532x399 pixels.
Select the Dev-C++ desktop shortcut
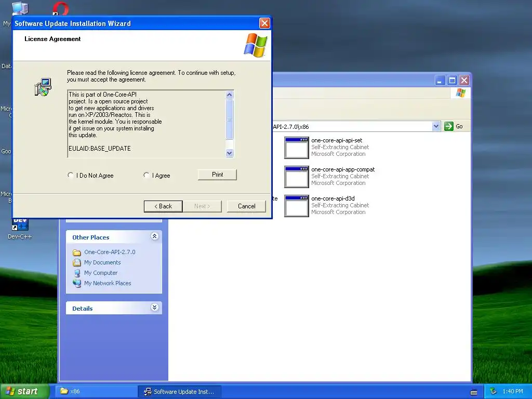pyautogui.click(x=20, y=229)
